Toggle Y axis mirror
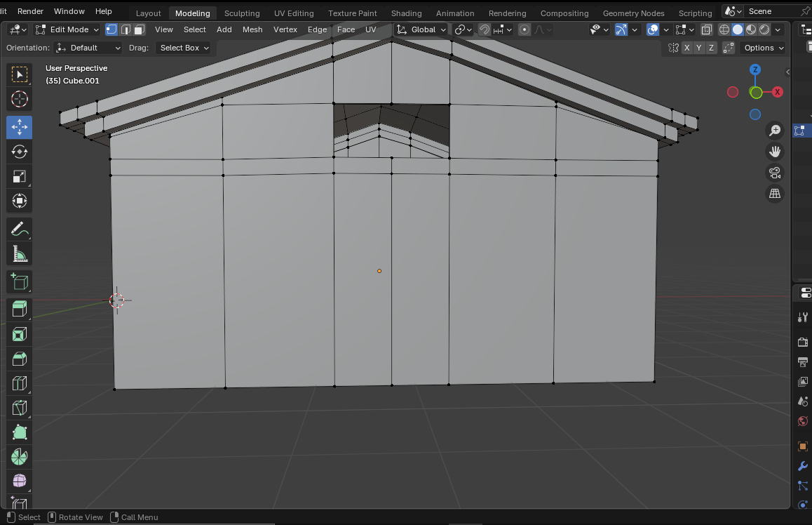Image resolution: width=812 pixels, height=525 pixels. pos(699,48)
